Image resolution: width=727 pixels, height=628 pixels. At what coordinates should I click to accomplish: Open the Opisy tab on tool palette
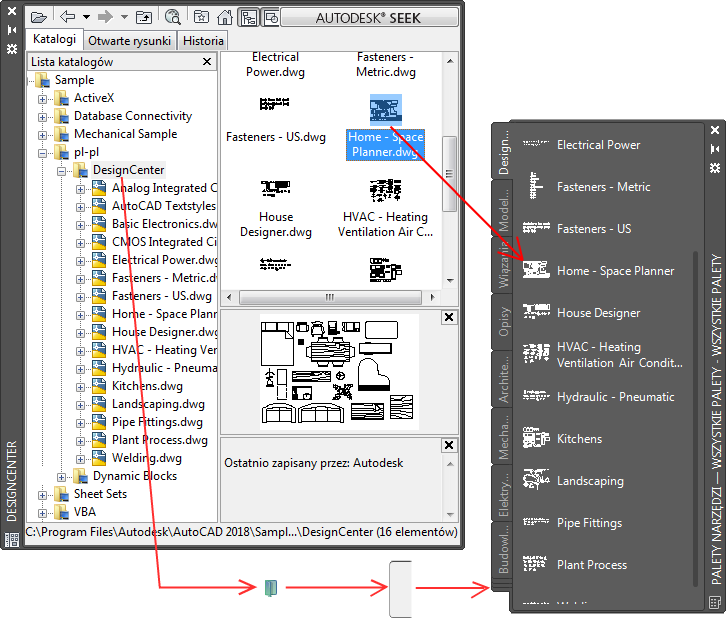click(503, 322)
